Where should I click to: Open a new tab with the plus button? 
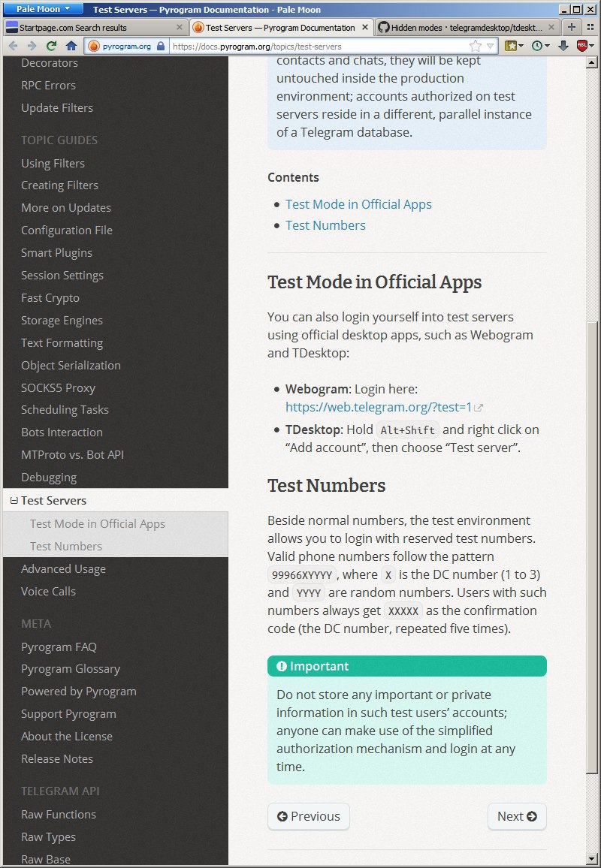click(572, 27)
